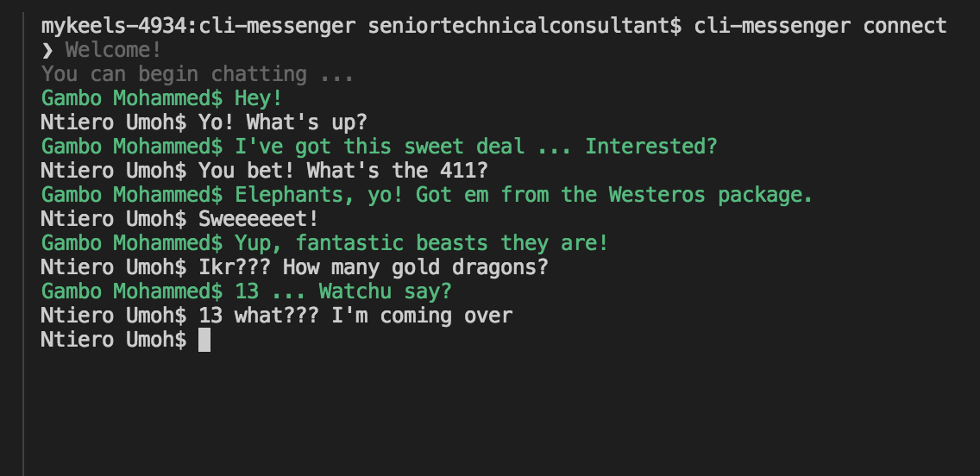Click the 'Sweeeeeet!' reply
Image resolution: width=980 pixels, height=476 pixels.
click(258, 219)
